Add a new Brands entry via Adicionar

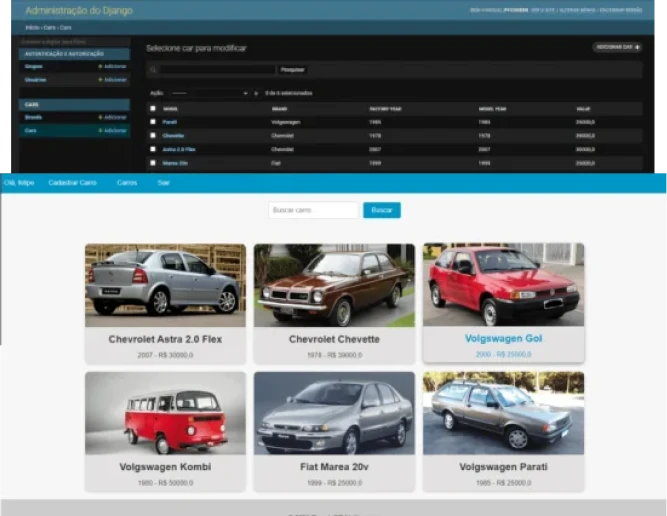tap(112, 117)
